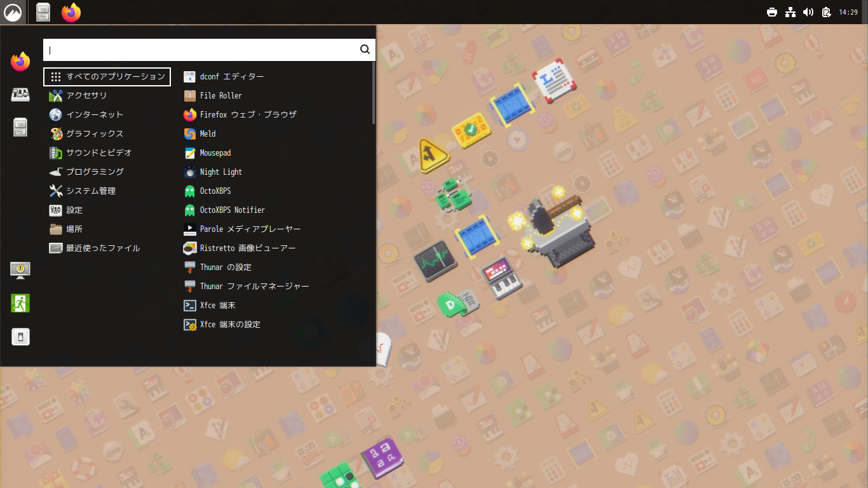
Task: Select the 場所 category
Action: 107,229
